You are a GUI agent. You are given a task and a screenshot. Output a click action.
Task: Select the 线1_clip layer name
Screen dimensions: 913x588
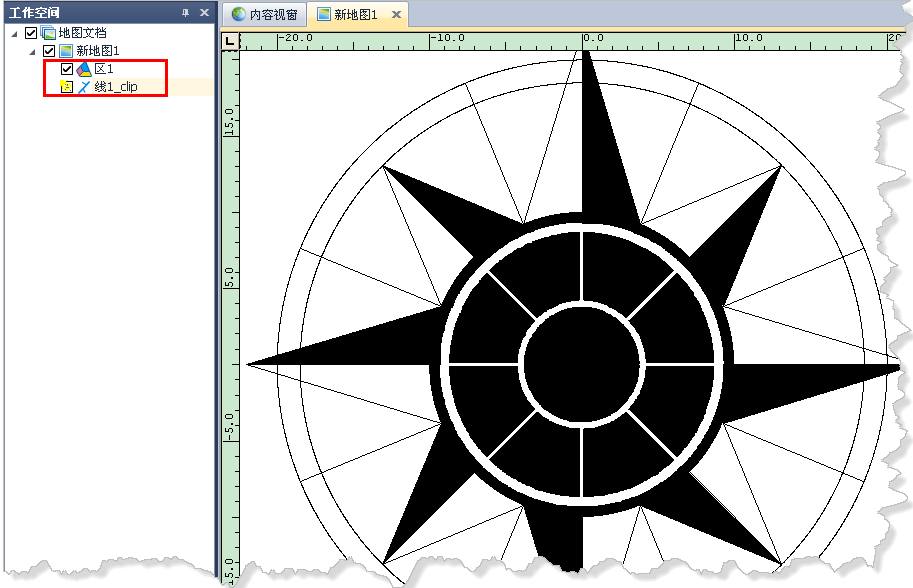point(115,87)
